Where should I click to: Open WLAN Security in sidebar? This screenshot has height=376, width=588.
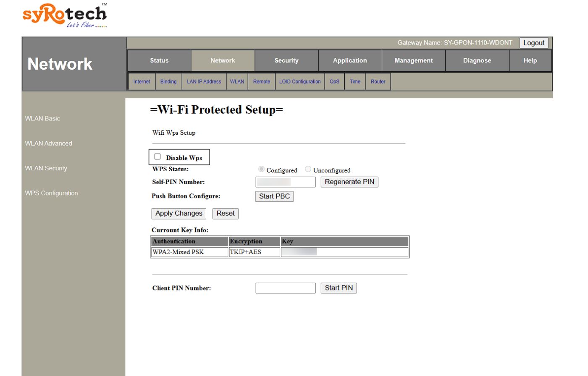coord(46,168)
